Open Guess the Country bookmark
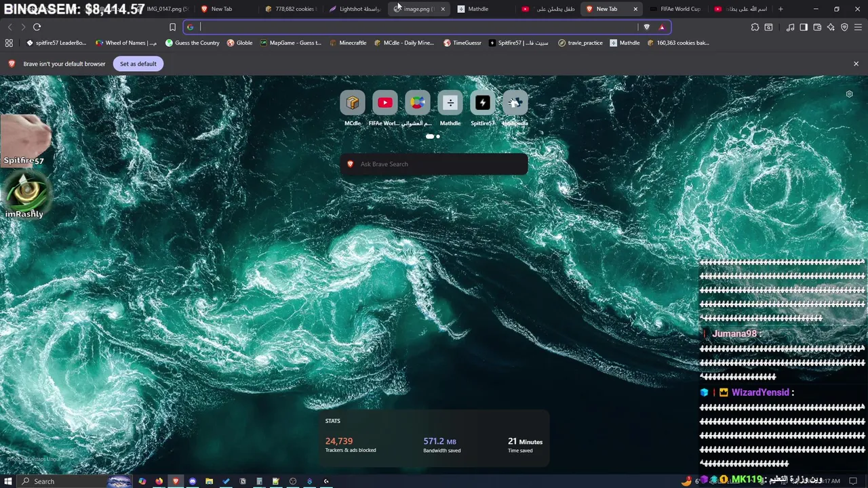The width and height of the screenshot is (868, 488). click(x=193, y=43)
